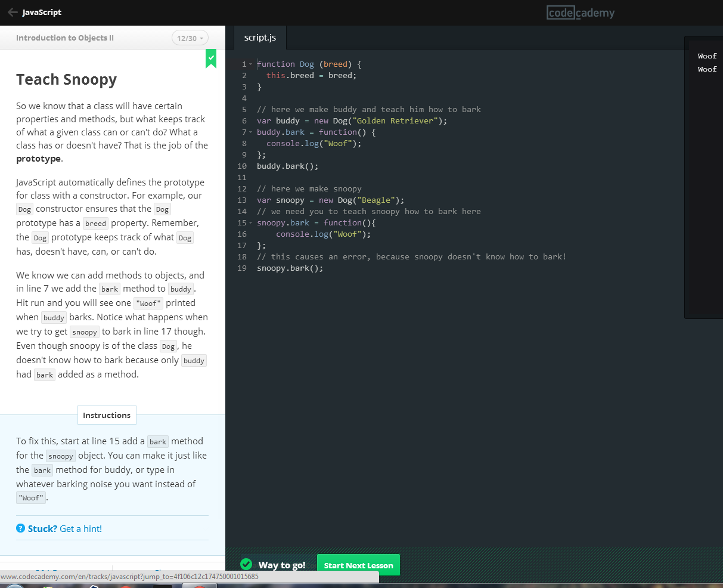Collapse the Dog function fold arrow at line 1
The height and width of the screenshot is (588, 723).
[x=251, y=64]
